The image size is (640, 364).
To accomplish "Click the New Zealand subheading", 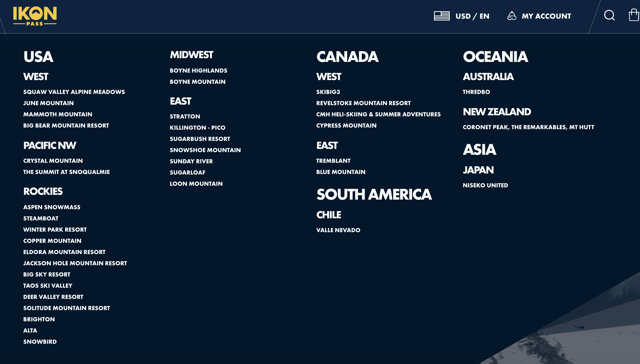I will 497,112.
